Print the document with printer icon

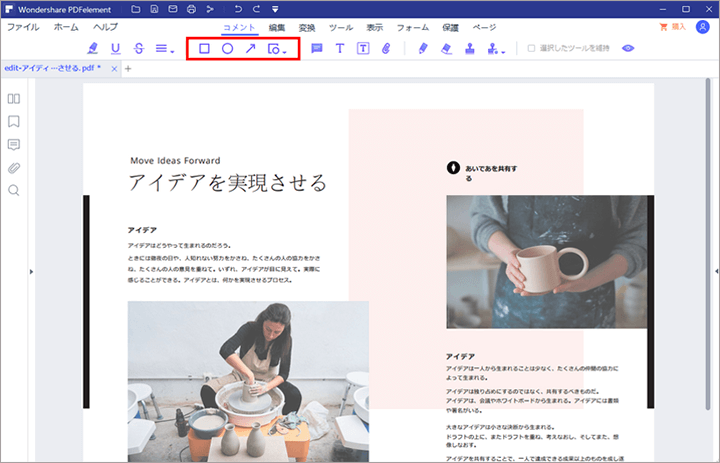point(191,9)
